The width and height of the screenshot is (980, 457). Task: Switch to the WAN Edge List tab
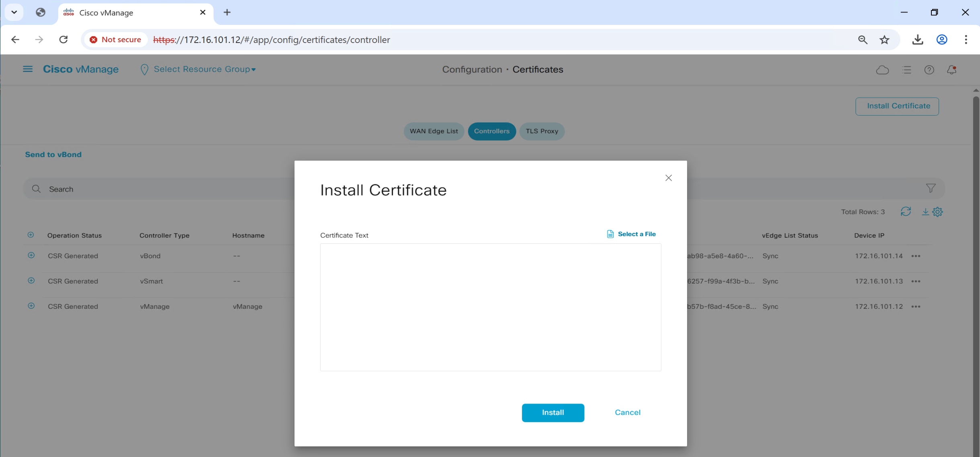click(434, 131)
